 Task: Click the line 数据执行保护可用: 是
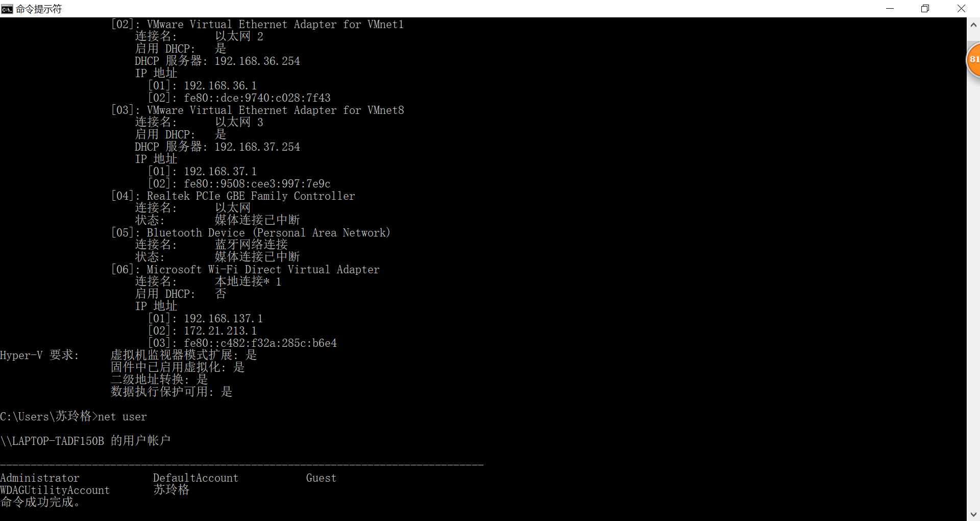click(171, 392)
